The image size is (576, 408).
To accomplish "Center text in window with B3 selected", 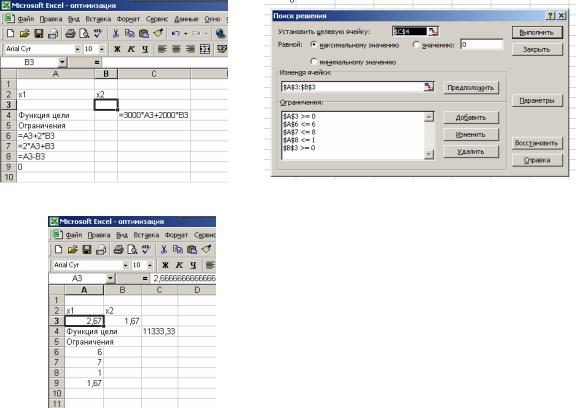I will 176,49.
